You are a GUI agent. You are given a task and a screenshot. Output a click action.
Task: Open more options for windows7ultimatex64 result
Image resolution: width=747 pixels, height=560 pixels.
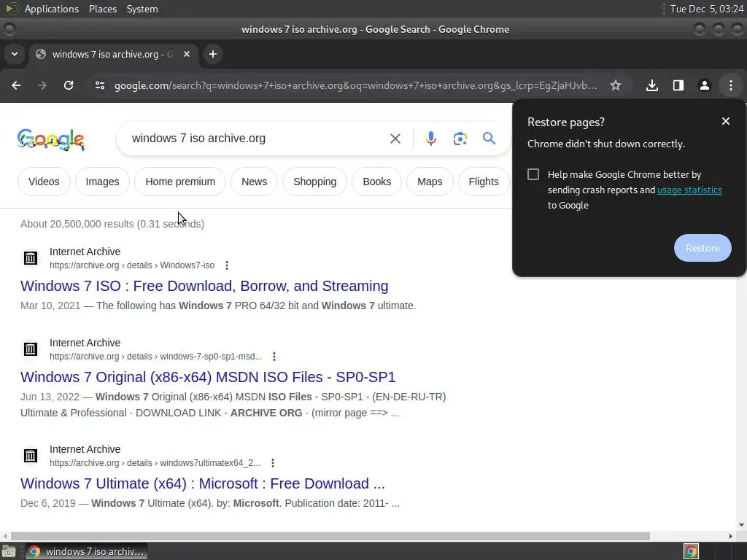pyautogui.click(x=273, y=463)
